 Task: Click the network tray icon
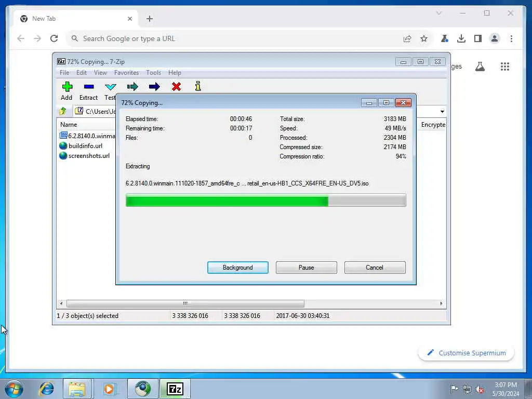[467, 389]
